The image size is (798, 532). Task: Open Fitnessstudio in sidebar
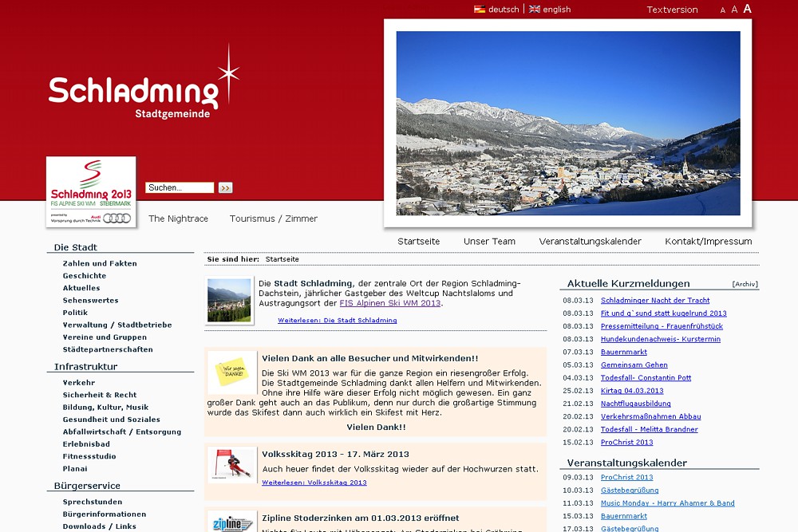[89, 456]
